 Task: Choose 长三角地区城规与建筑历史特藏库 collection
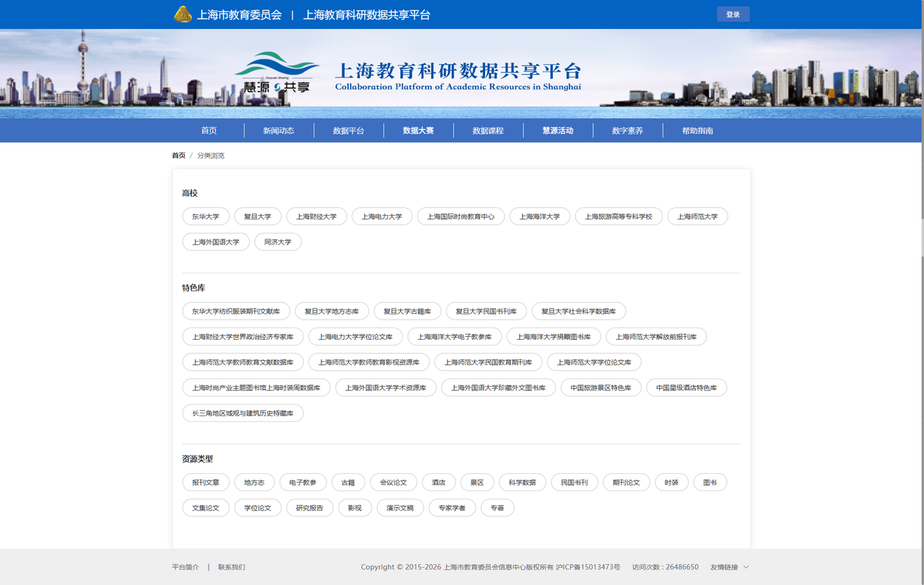(243, 413)
